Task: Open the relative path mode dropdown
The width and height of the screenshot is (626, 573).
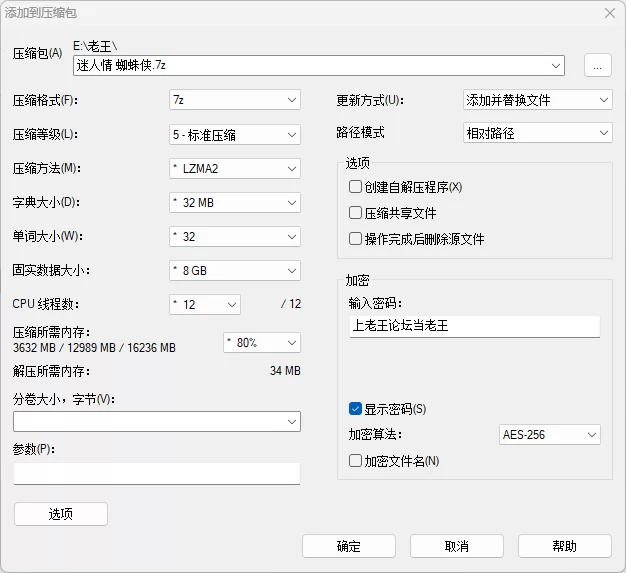Action: click(537, 132)
